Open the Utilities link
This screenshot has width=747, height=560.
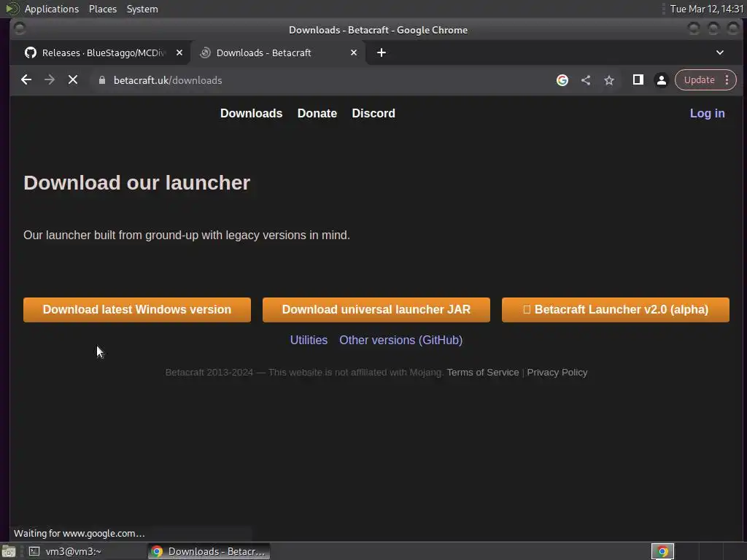coord(309,340)
